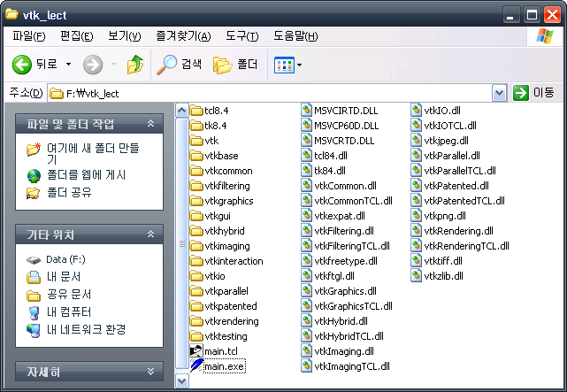Click the 이동 go button

[533, 93]
